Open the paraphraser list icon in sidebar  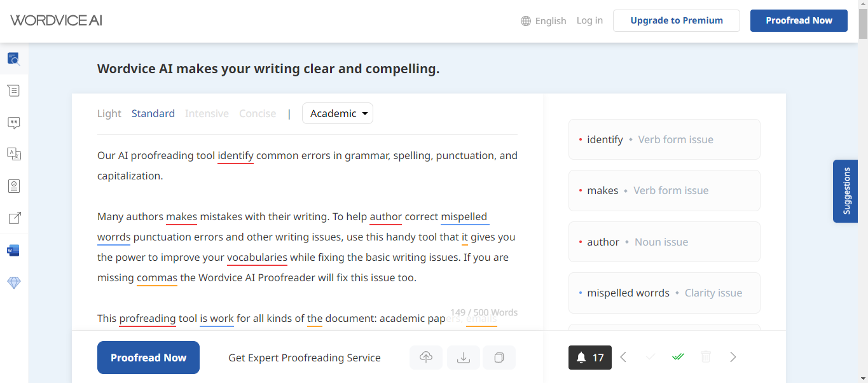14,91
